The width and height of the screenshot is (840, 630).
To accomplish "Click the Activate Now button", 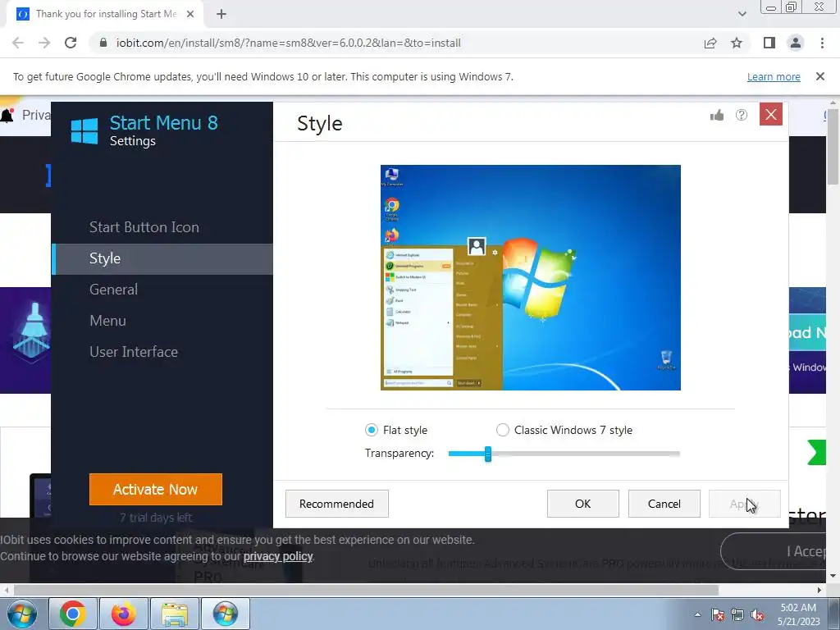I will pos(155,489).
